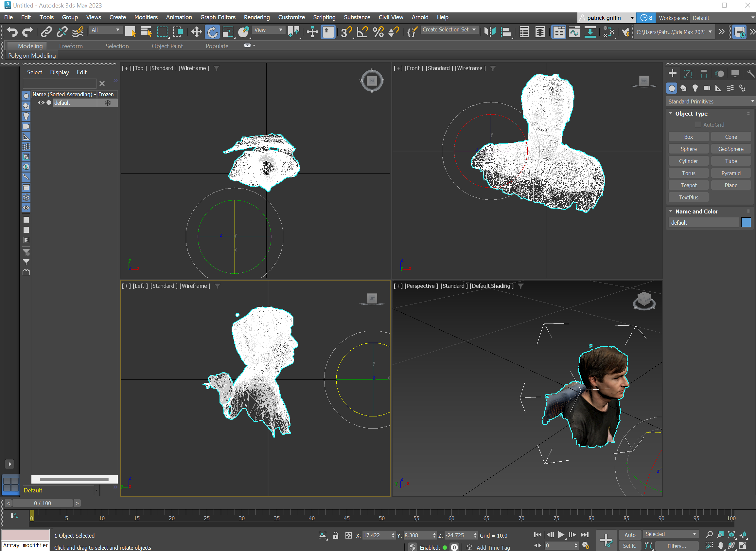Drag the timeline scrubber at frame 0
The height and width of the screenshot is (551, 756).
pos(32,516)
